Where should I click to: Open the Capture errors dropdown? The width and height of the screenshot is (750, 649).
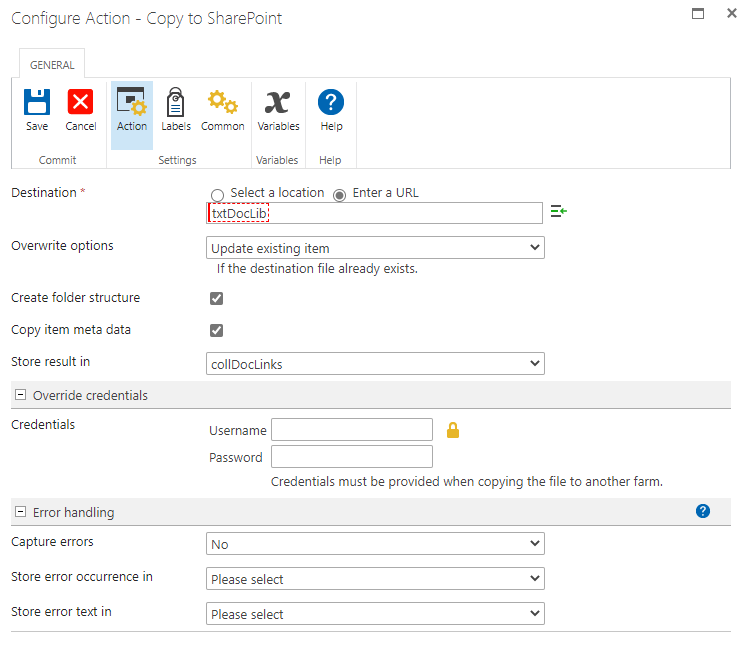[x=375, y=544]
